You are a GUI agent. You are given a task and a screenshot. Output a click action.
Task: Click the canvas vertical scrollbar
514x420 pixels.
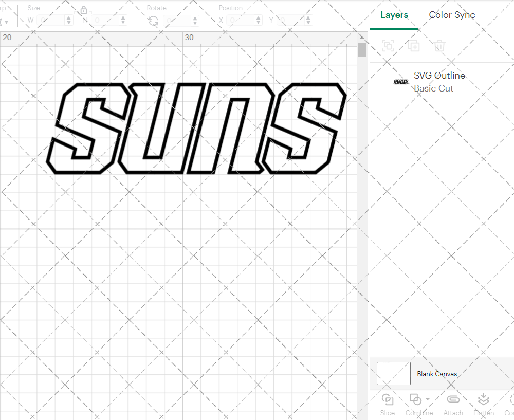point(362,49)
